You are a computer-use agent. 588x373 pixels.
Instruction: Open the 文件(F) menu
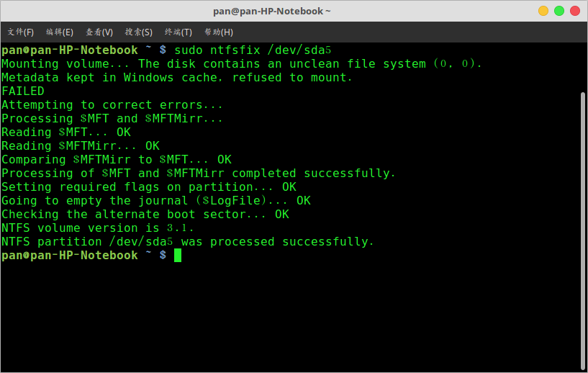pos(21,32)
